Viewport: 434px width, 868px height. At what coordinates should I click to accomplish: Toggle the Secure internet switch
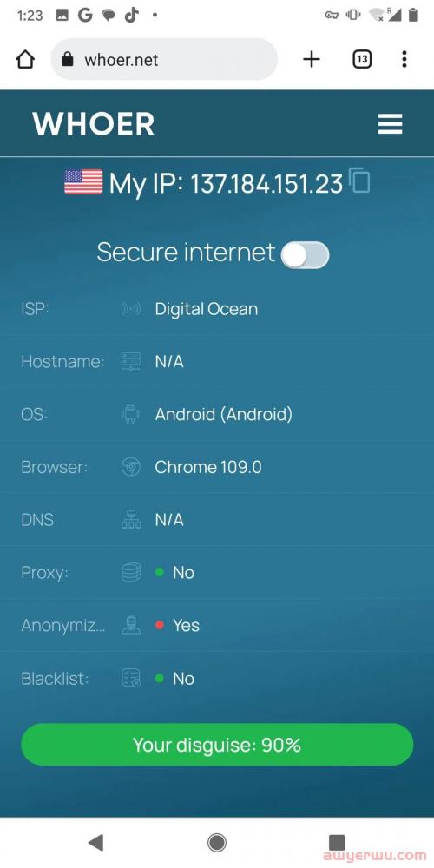(x=305, y=254)
